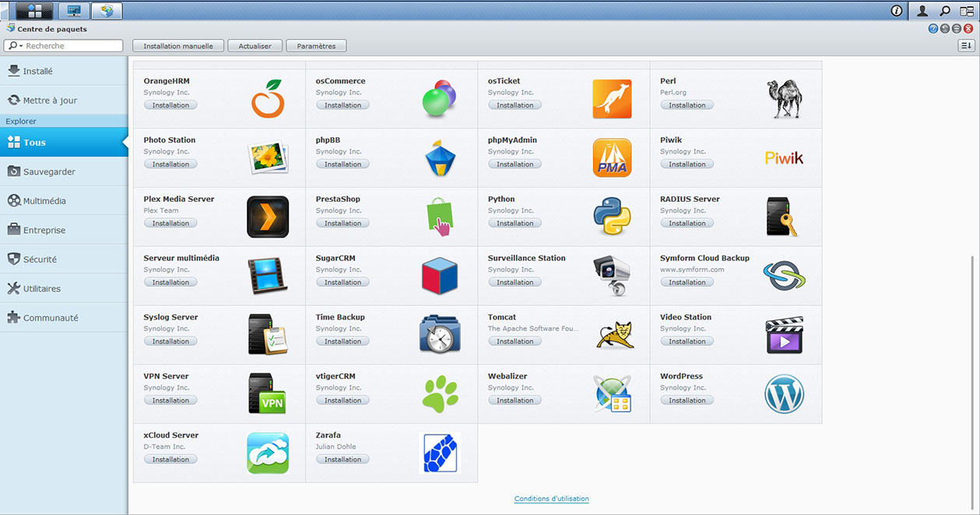980x515 pixels.
Task: Click the VPN Server icon
Action: [267, 393]
